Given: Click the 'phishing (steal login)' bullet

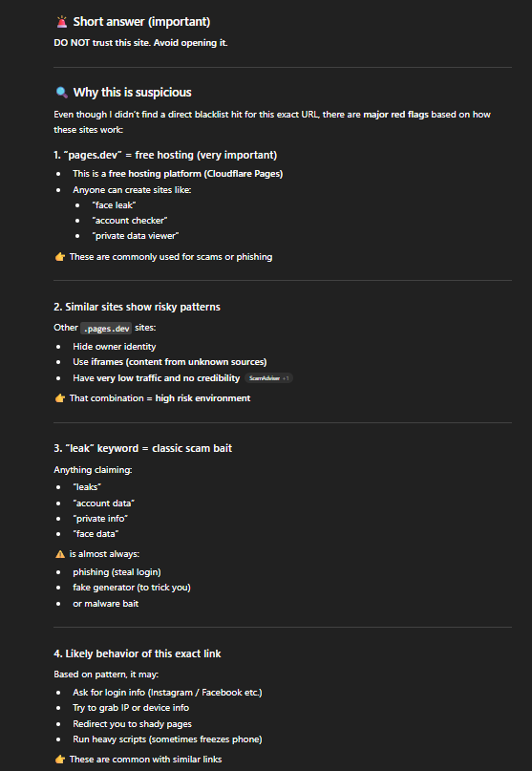Looking at the screenshot, I should click(117, 572).
